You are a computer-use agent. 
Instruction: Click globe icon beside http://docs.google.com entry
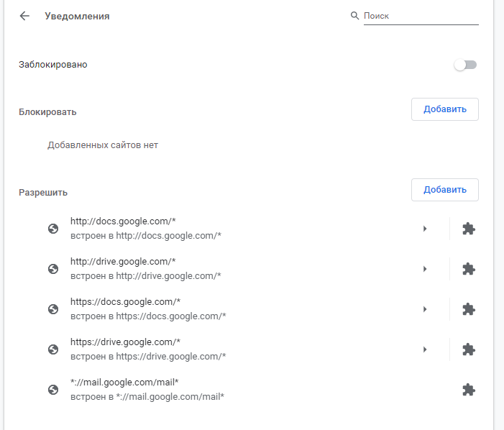click(52, 229)
